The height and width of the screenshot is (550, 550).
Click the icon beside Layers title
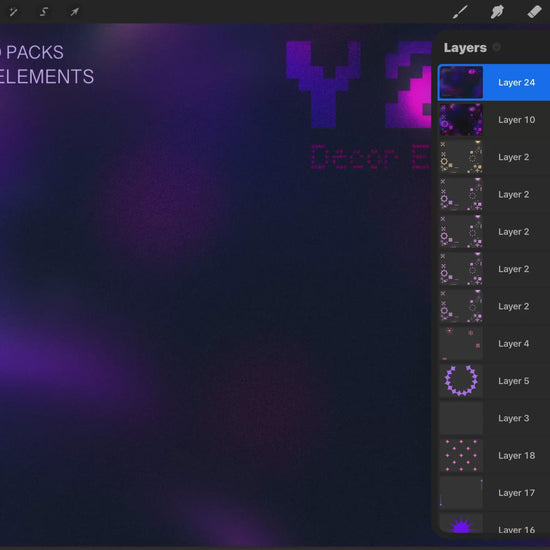pyautogui.click(x=496, y=47)
